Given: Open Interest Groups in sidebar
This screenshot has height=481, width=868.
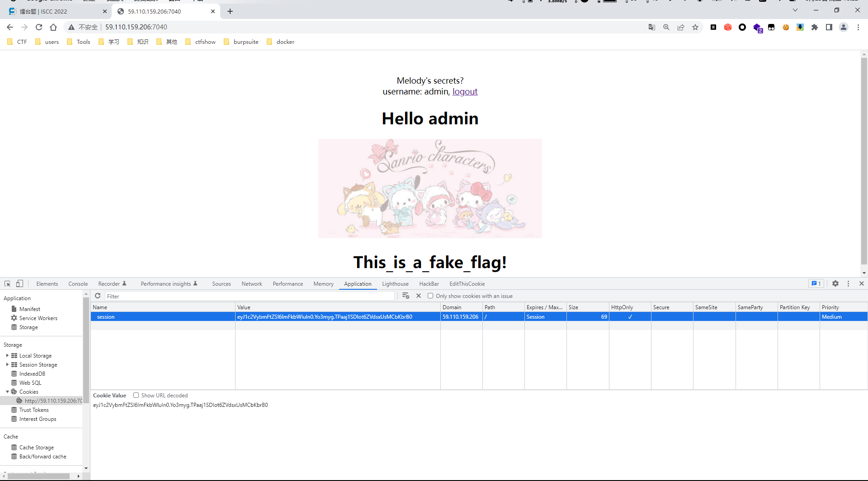Looking at the screenshot, I should coord(38,419).
